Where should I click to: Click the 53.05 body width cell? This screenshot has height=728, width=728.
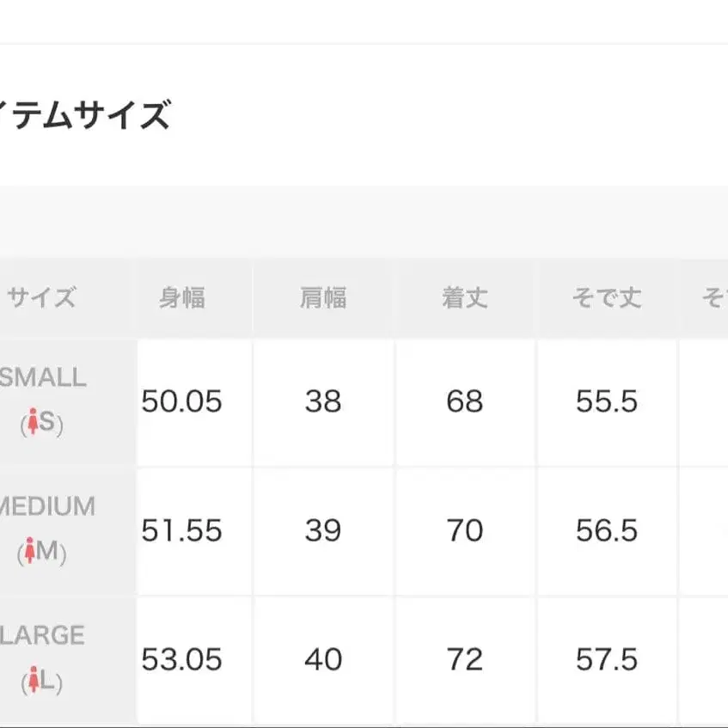[181, 659]
